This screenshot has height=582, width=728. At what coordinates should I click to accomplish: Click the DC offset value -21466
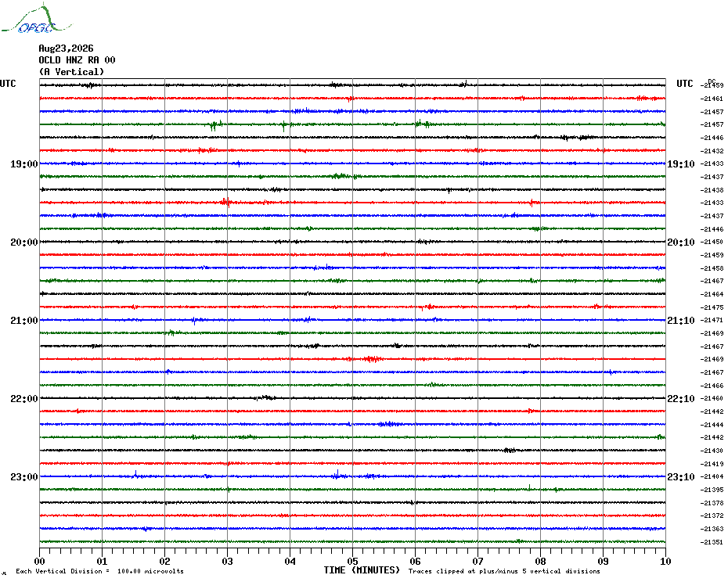pos(712,385)
